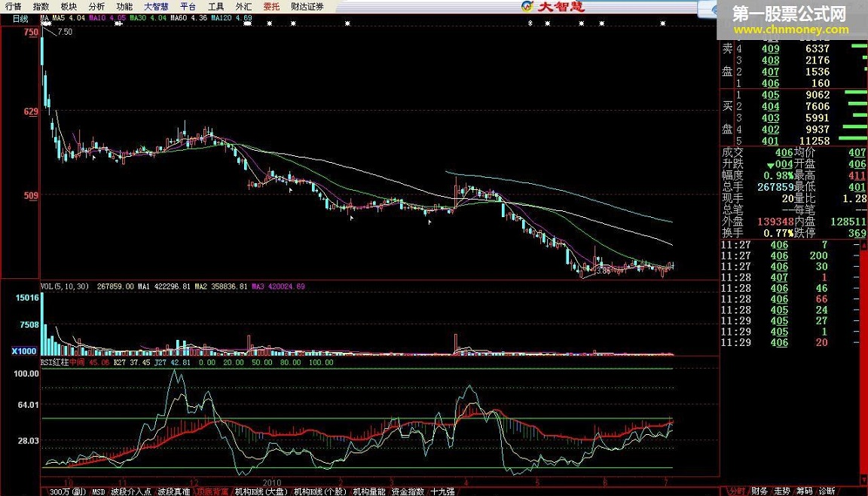868x496 pixels.
Task: Open the 工具 menu
Action: (216, 7)
